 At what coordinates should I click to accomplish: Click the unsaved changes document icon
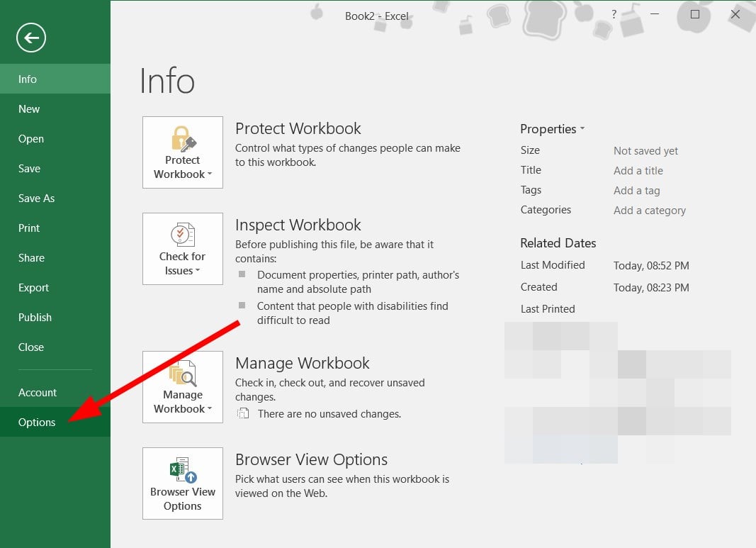pos(244,413)
